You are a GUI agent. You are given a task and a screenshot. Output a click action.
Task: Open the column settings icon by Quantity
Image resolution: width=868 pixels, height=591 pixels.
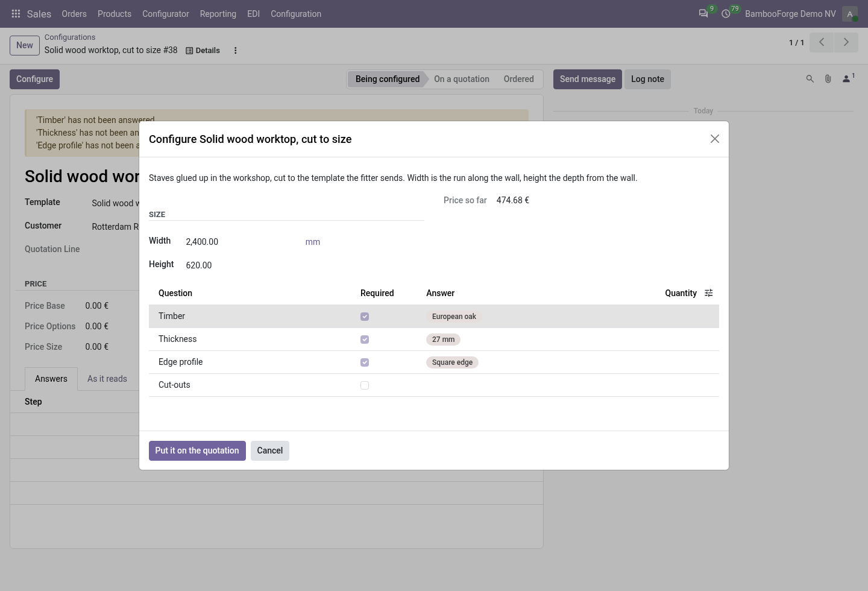pyautogui.click(x=709, y=293)
